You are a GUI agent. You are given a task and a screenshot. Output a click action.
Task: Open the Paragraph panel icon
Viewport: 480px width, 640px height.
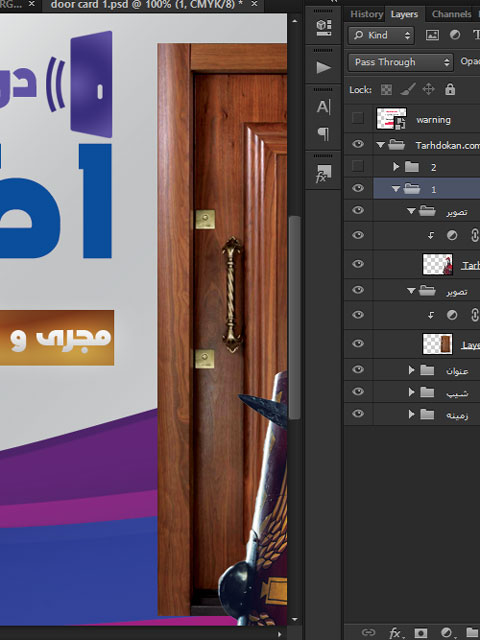323,133
